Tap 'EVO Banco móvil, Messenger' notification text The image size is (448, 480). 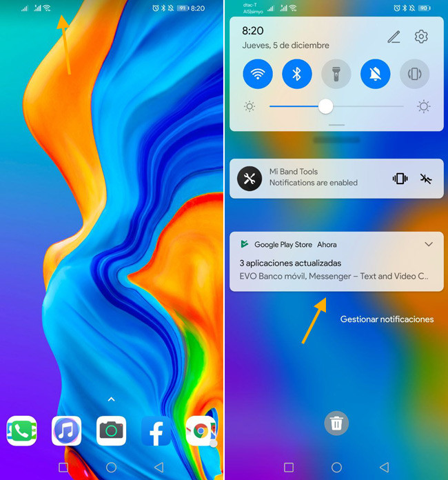tap(334, 276)
